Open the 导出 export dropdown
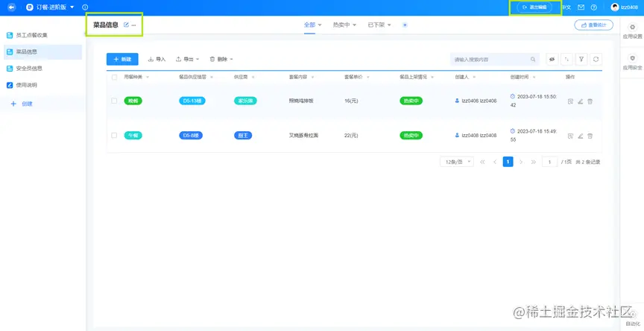Image resolution: width=644 pixels, height=331 pixels. pos(187,59)
